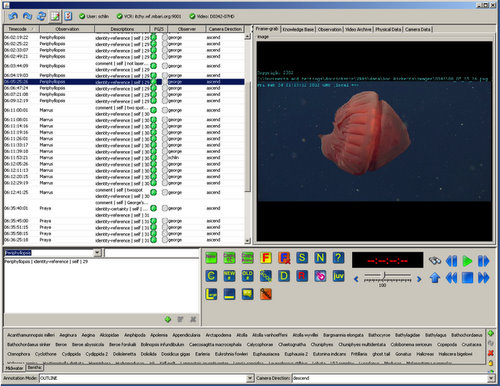
Task: Click the Atolla wyvillei concept button
Action: (x=305, y=335)
